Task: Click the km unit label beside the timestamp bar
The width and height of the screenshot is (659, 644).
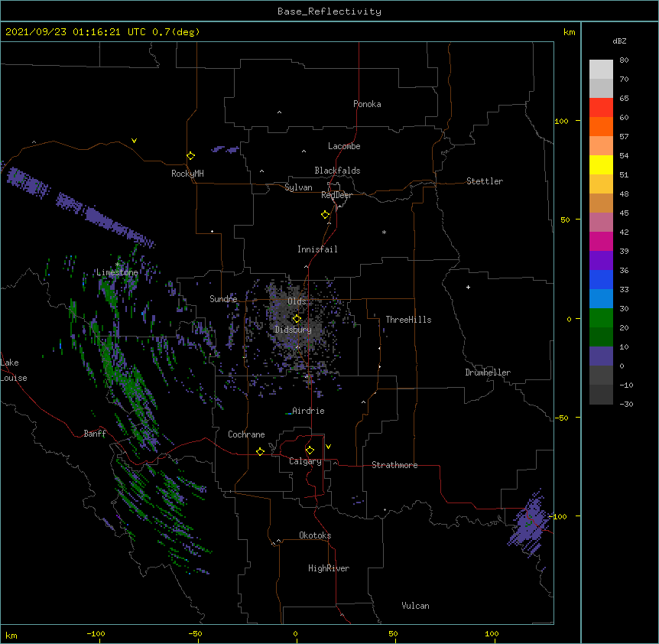Action: tap(569, 32)
